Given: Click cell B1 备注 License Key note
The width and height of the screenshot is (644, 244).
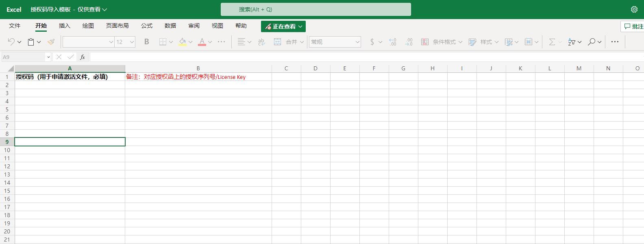Looking at the screenshot, I should [186, 76].
